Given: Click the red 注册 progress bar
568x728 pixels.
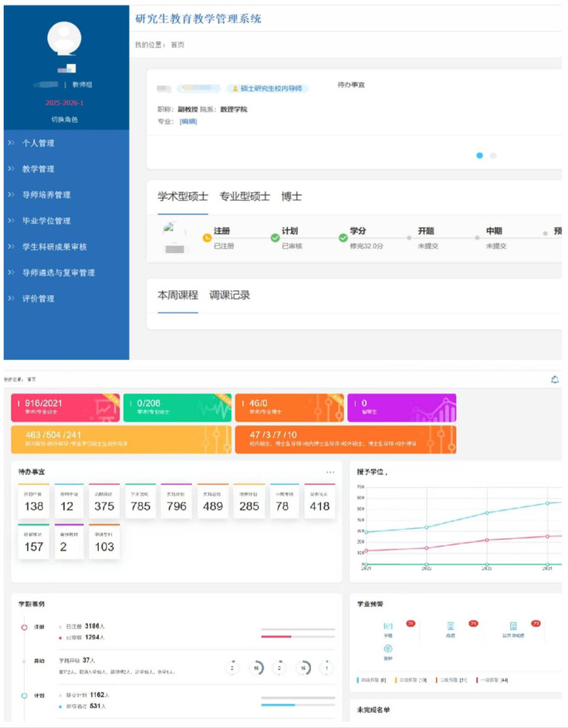Looking at the screenshot, I should pos(276,637).
